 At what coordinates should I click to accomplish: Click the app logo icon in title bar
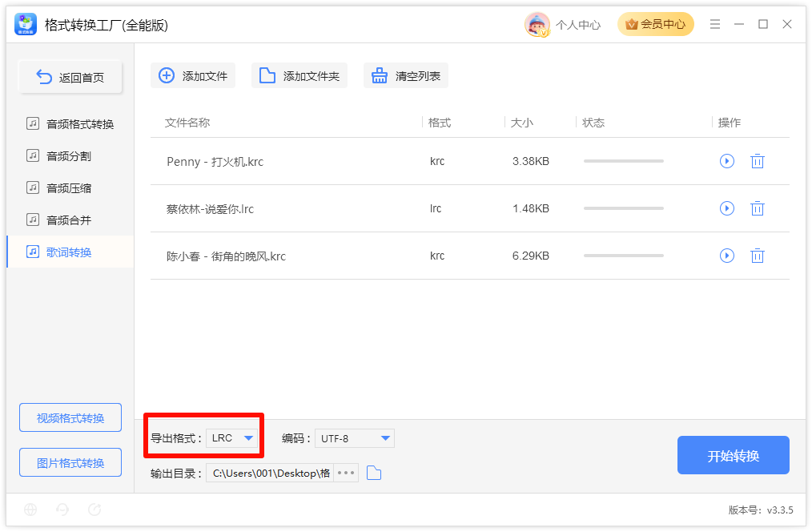point(26,24)
